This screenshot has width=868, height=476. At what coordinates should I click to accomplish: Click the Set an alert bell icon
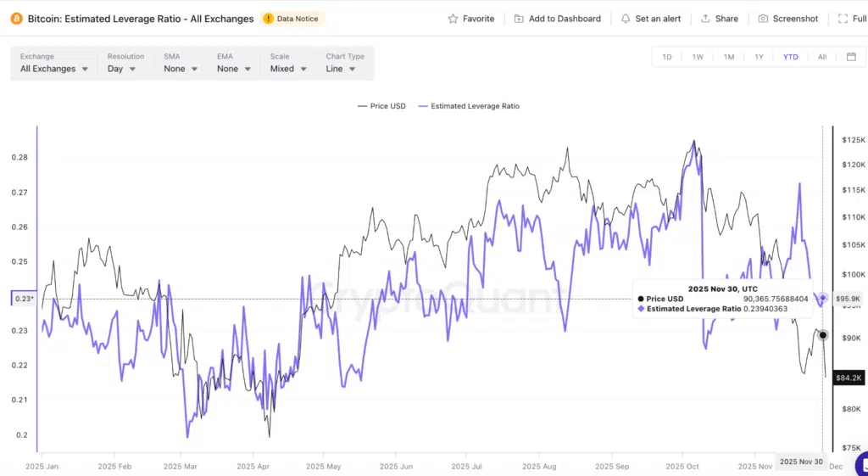(x=626, y=19)
